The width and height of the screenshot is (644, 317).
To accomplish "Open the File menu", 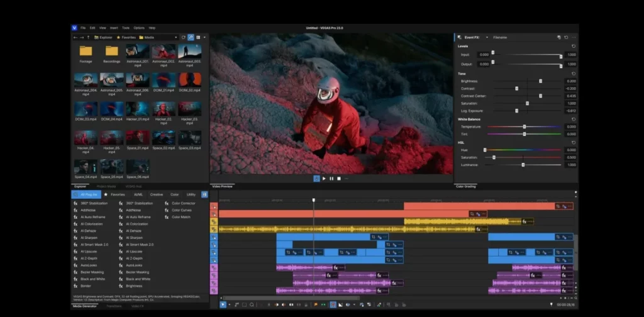I will (x=83, y=28).
